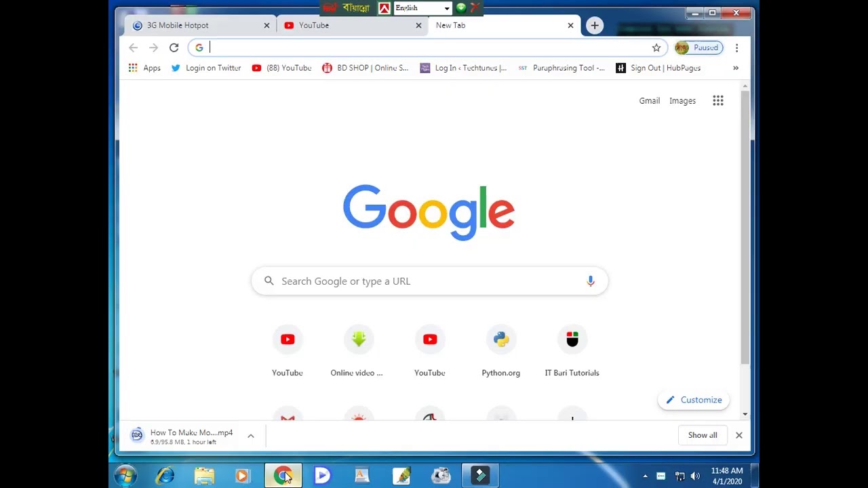The image size is (868, 488).
Task: Open File Explorer from the taskbar
Action: pyautogui.click(x=204, y=476)
